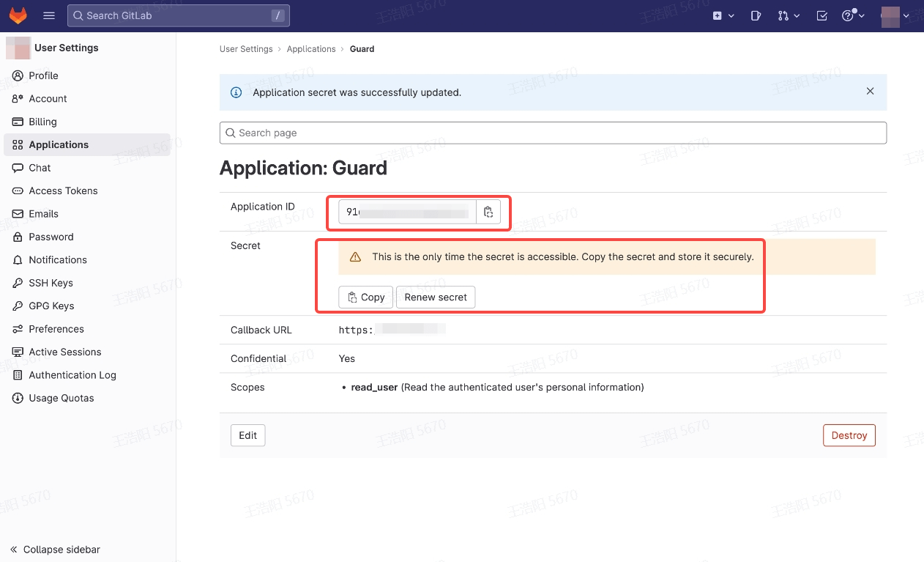Click the GitLab fox logo
Viewport: 924px width, 562px height.
pyautogui.click(x=18, y=15)
